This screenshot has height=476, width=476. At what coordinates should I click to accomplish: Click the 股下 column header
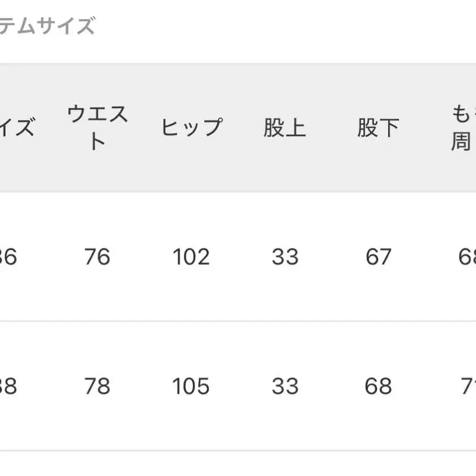click(379, 128)
